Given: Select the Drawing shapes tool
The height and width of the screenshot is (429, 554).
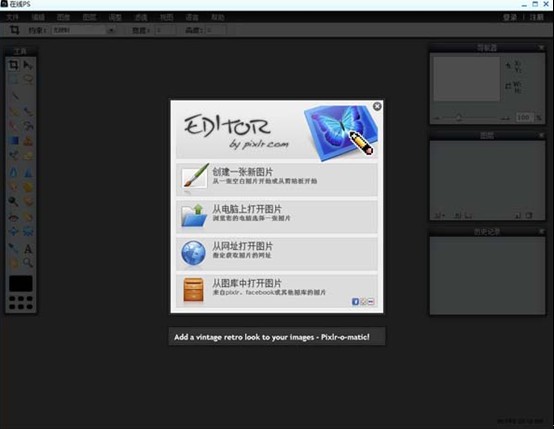Looking at the screenshot, I should pyautogui.click(x=28, y=155).
